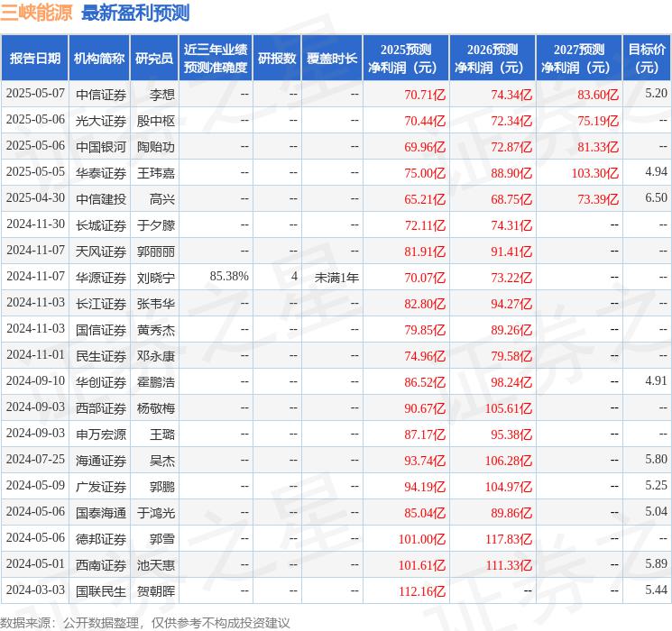Click 申万宏源 institution cell
The width and height of the screenshot is (672, 631).
pyautogui.click(x=101, y=434)
